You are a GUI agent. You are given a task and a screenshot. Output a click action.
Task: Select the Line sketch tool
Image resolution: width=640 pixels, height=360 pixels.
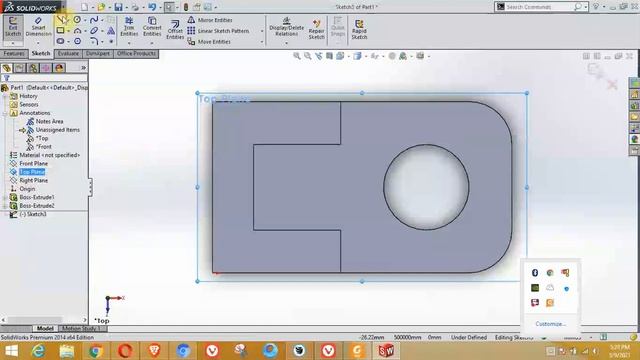point(61,20)
